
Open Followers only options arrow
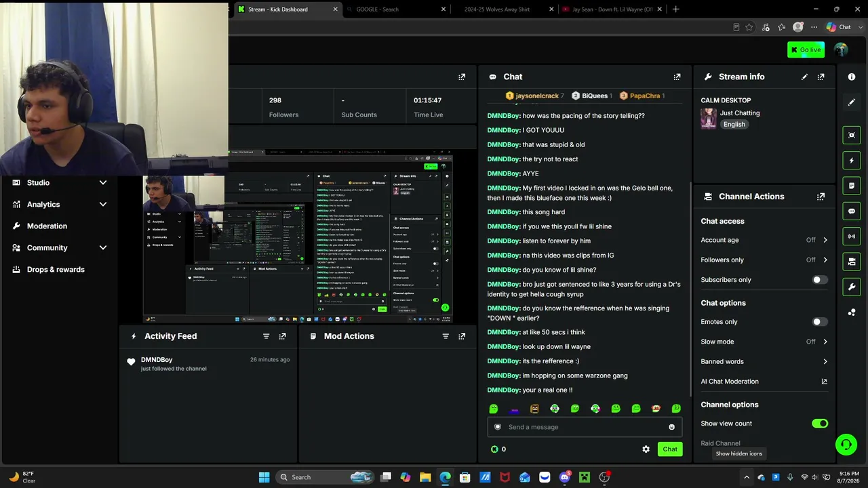click(825, 260)
